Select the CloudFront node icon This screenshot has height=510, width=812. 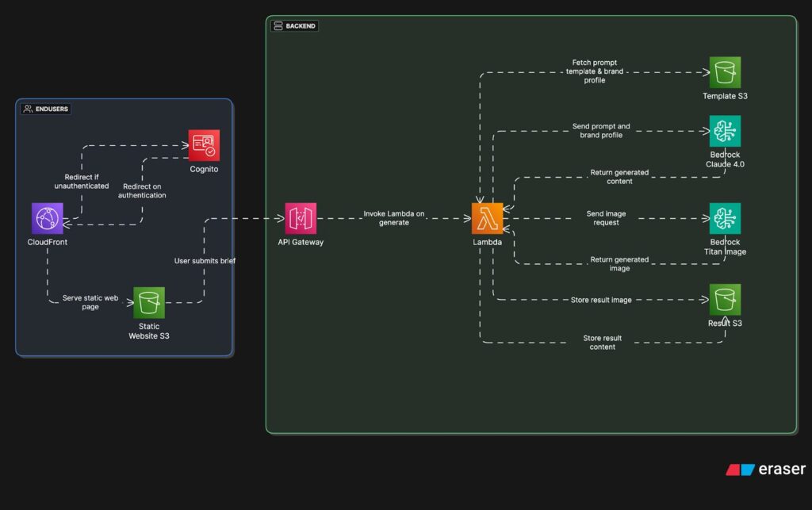(x=48, y=218)
